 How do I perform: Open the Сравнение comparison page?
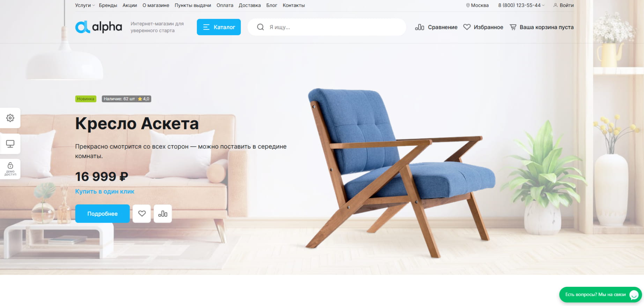[436, 27]
